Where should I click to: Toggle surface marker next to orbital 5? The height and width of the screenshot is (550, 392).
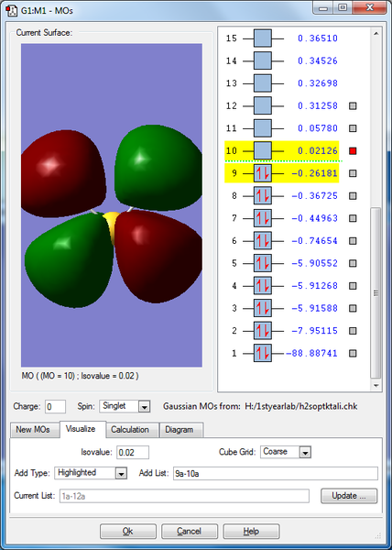(x=353, y=263)
